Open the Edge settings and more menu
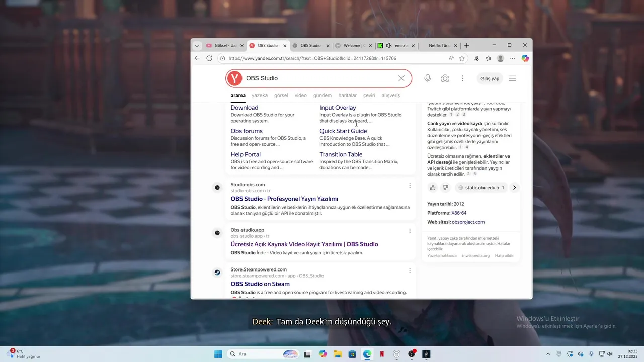The height and width of the screenshot is (362, 644). [512, 58]
